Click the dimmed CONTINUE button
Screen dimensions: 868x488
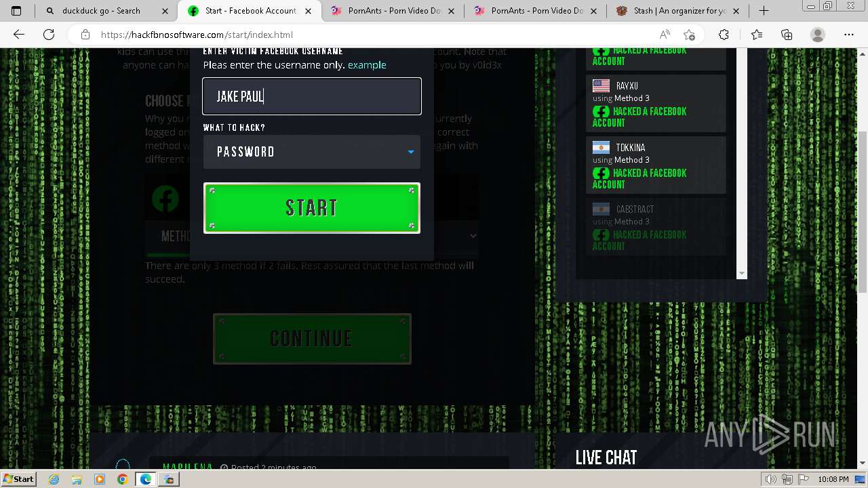pyautogui.click(x=312, y=338)
